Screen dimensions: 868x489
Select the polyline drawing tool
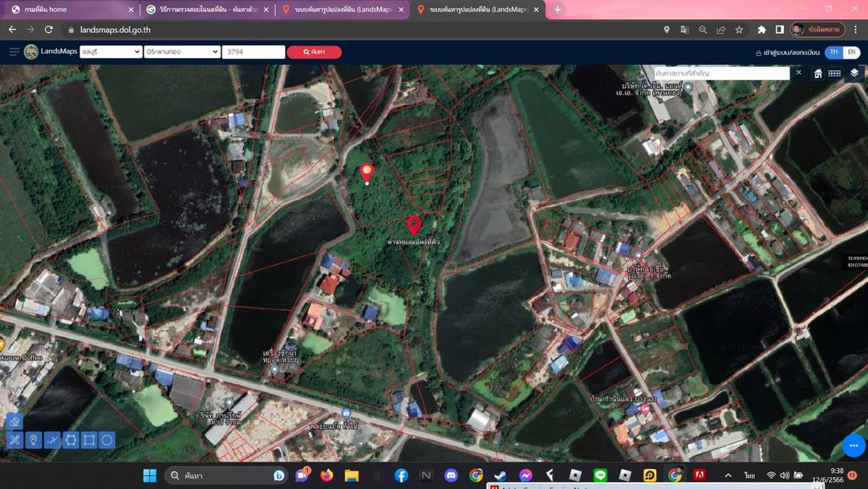coord(52,440)
